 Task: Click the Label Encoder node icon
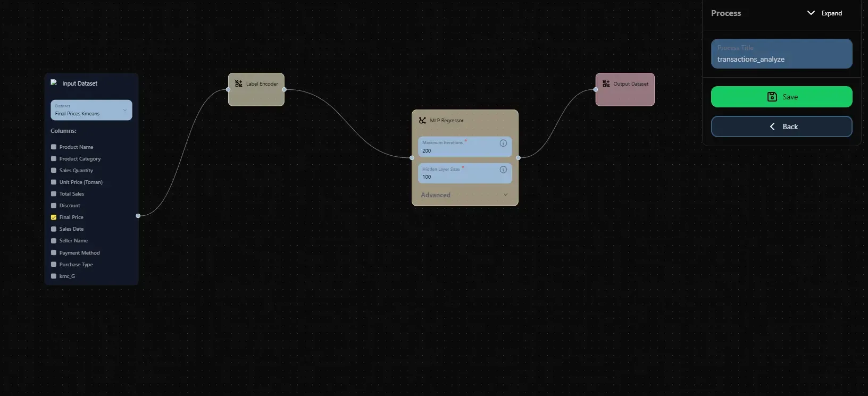239,83
